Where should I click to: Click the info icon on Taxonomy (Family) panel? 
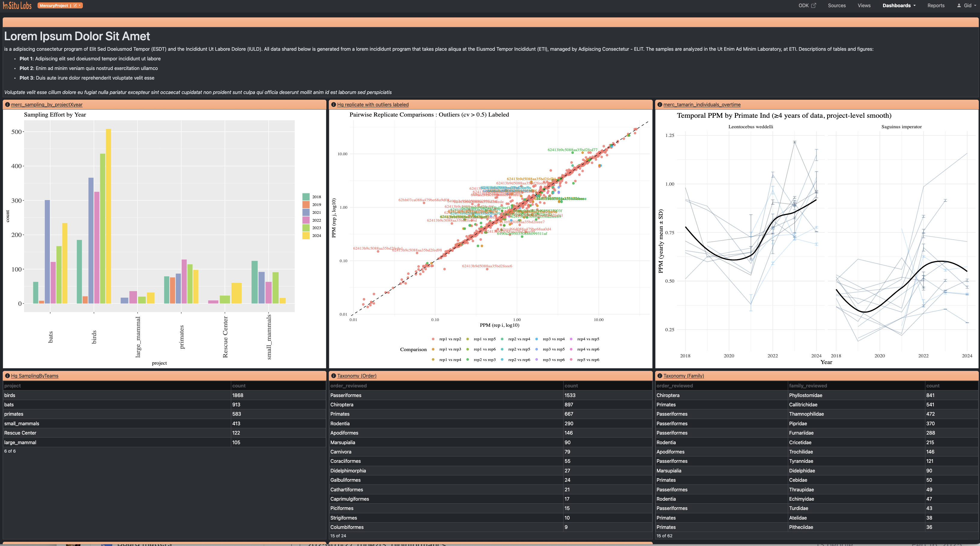pos(659,376)
